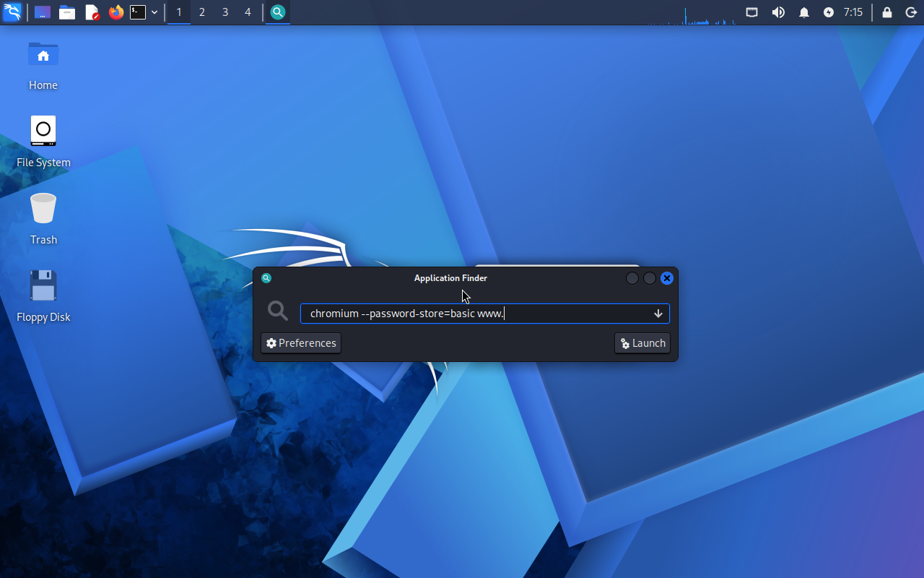Click the Launch button
Viewport: 924px width, 578px height.
point(642,343)
